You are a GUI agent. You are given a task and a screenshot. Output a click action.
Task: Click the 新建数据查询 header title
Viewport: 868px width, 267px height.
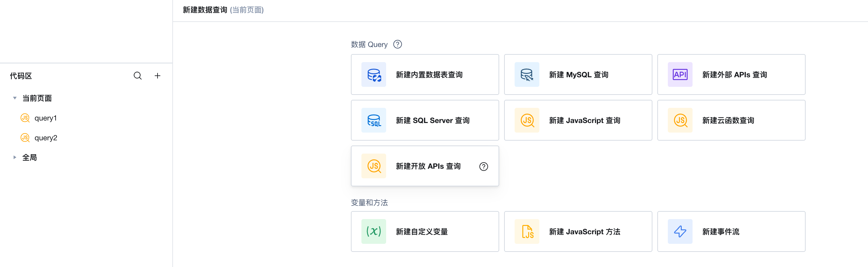205,10
